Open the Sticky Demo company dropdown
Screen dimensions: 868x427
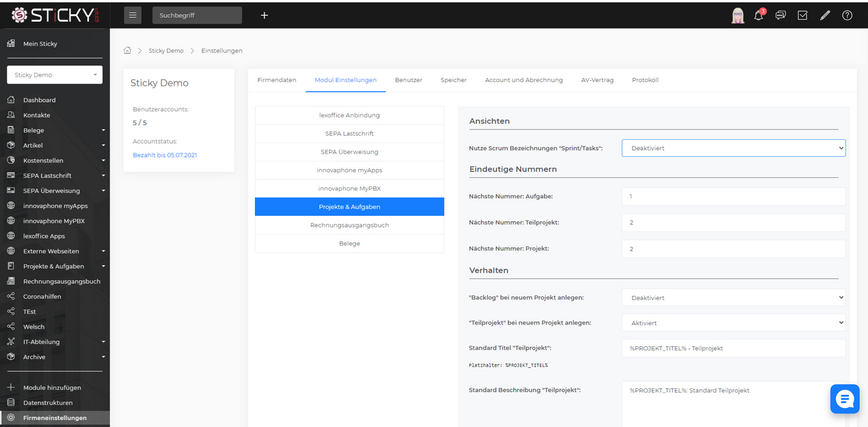point(55,75)
